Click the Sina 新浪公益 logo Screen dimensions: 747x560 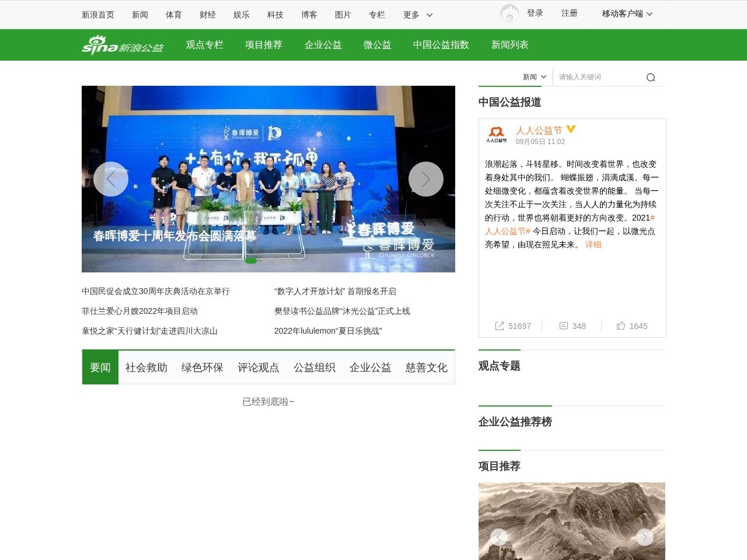click(x=123, y=44)
